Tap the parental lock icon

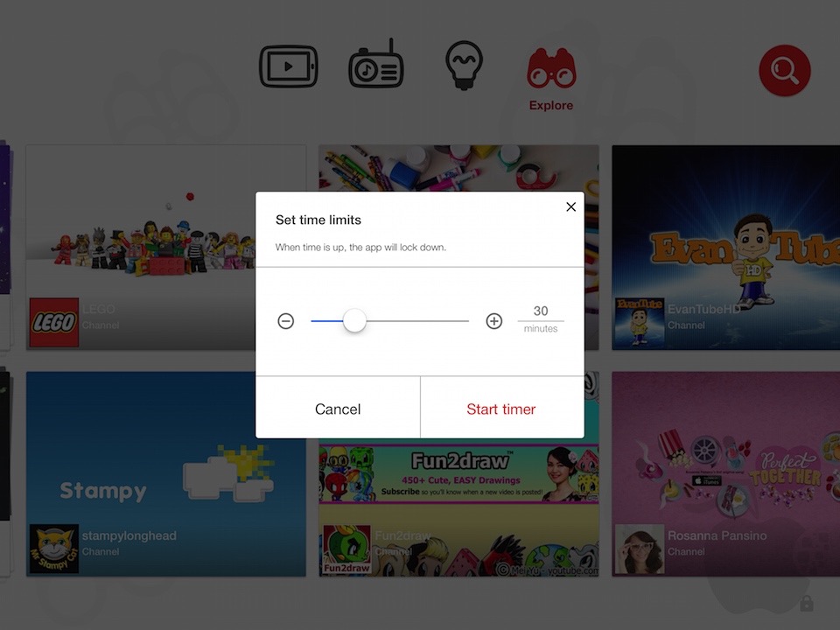(806, 603)
